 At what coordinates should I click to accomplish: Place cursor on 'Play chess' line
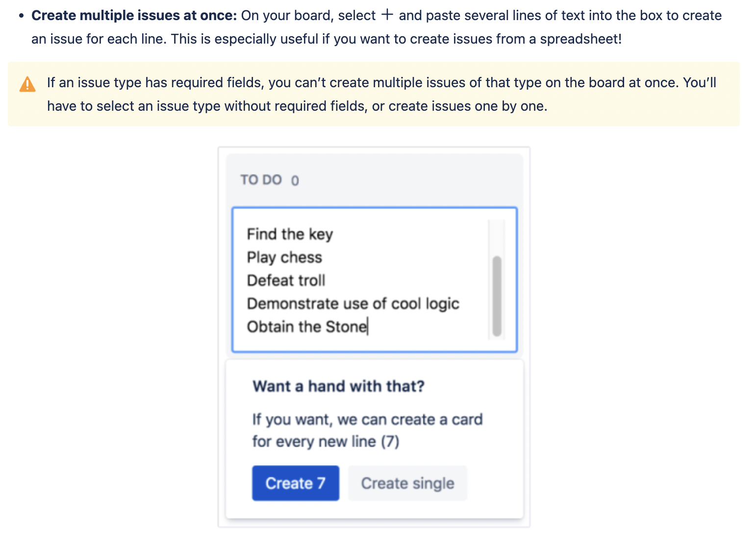click(x=284, y=257)
